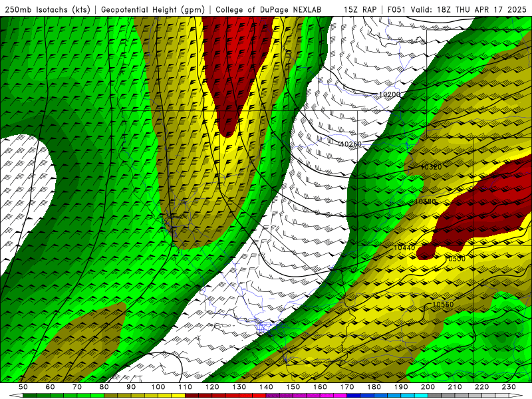
Task: Click the 50 value on the color scale
Action: 23,387
